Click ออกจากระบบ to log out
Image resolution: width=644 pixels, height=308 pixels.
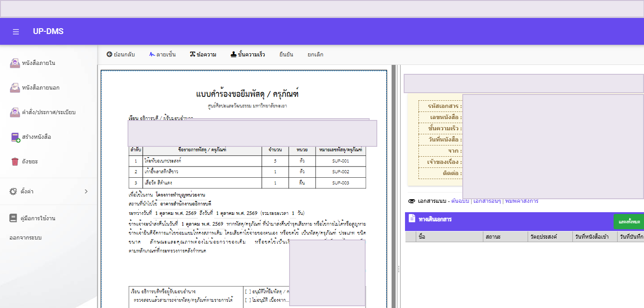26,238
